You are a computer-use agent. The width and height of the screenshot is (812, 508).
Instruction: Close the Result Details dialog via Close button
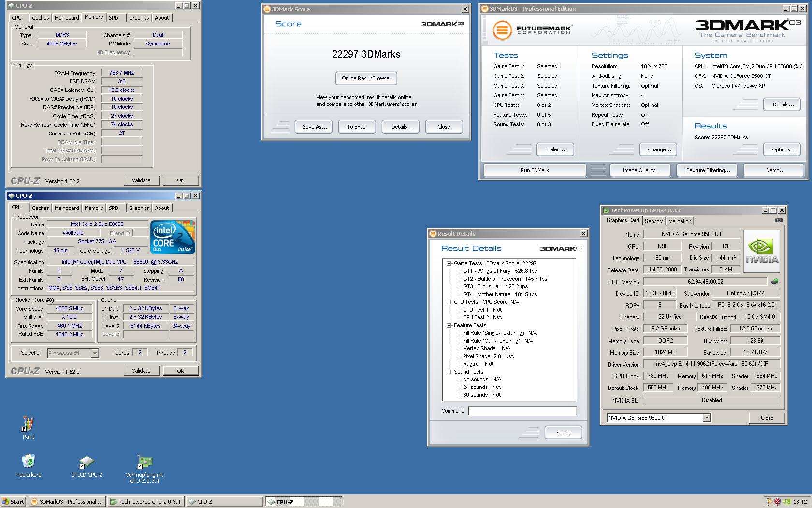pyautogui.click(x=563, y=433)
